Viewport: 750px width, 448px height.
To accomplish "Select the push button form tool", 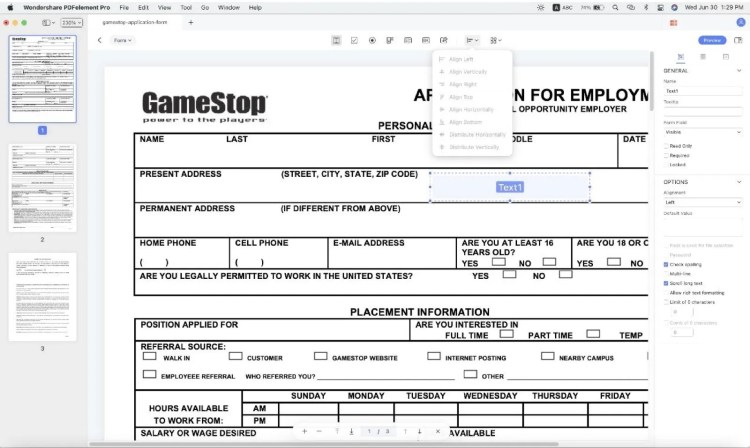I will click(426, 41).
